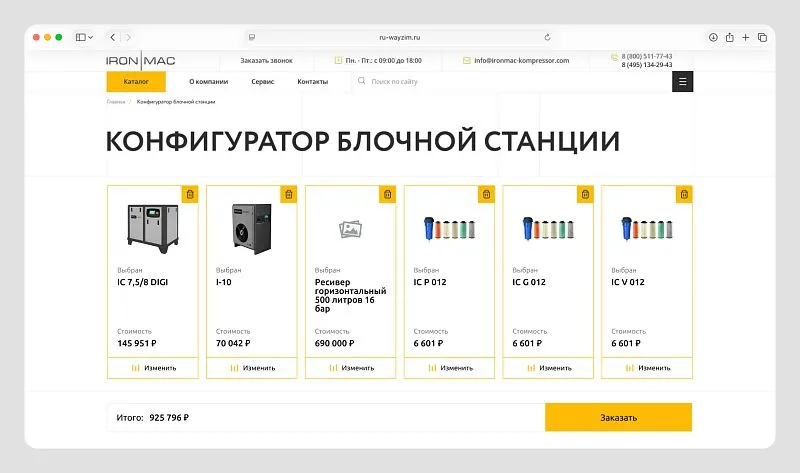Click the IC V 012 filter image
Image resolution: width=800 pixels, height=473 pixels.
(x=647, y=229)
